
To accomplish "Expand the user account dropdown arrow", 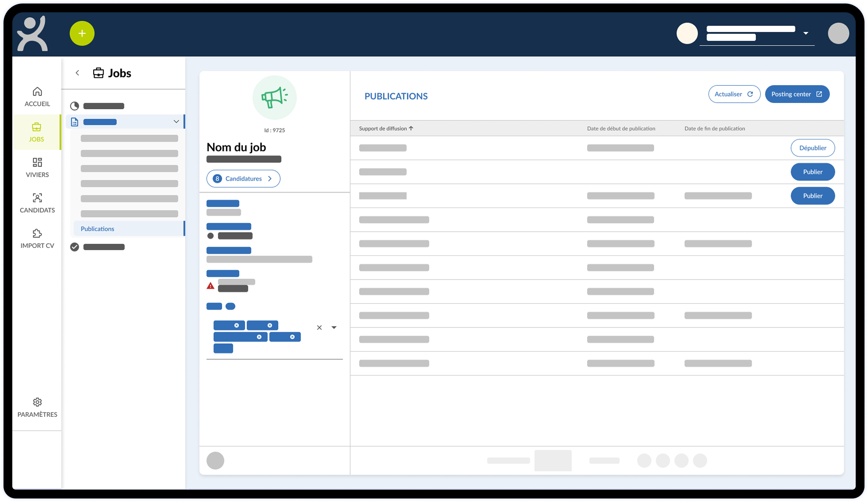I will pos(806,33).
